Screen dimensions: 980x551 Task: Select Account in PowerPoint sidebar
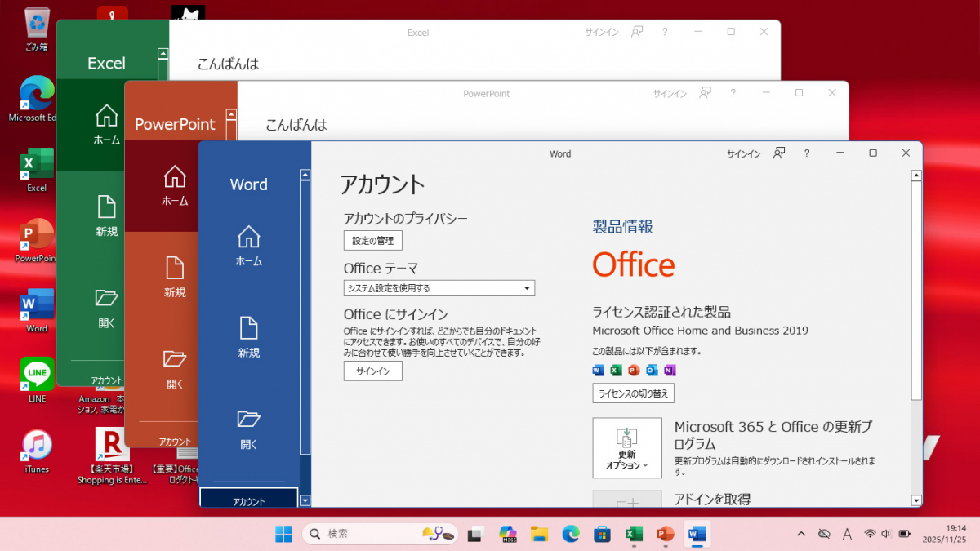pos(175,441)
